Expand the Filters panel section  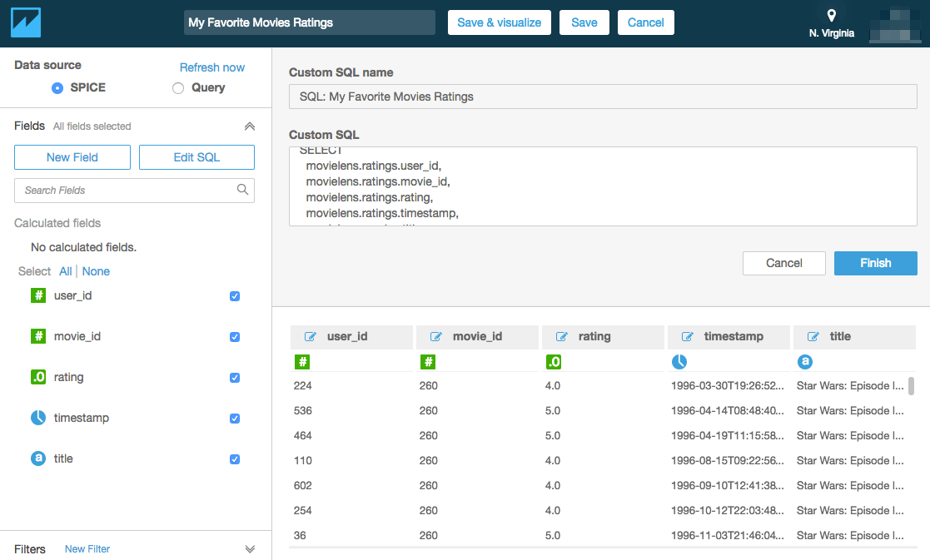point(250,549)
